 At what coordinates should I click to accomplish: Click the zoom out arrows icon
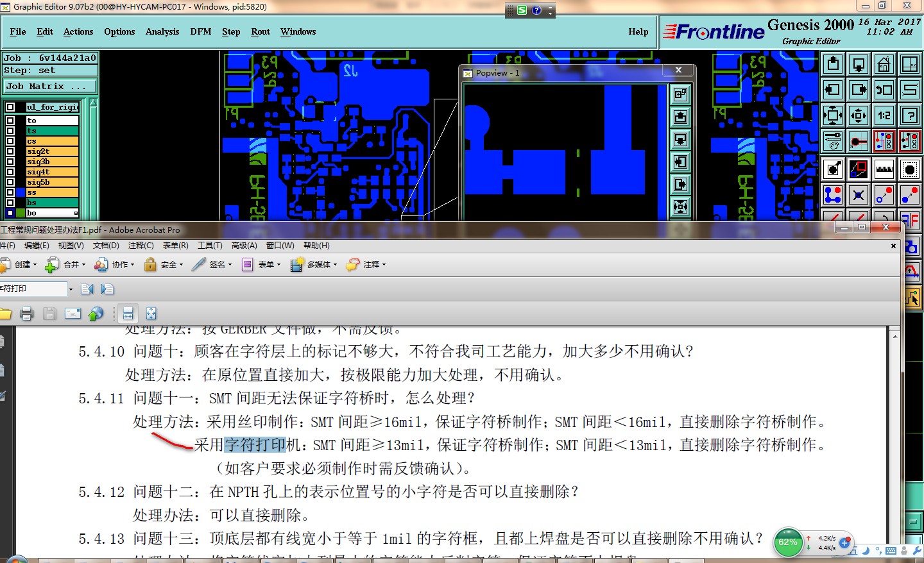pyautogui.click(x=859, y=115)
